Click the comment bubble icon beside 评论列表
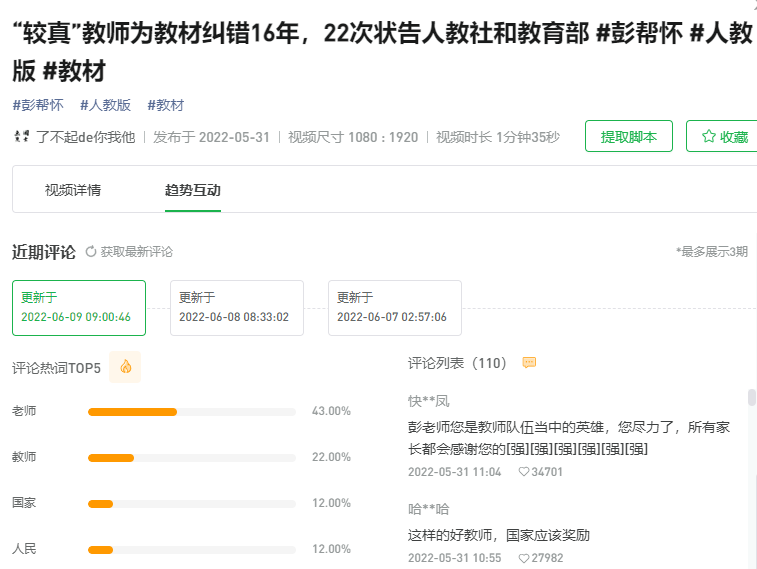 [529, 362]
